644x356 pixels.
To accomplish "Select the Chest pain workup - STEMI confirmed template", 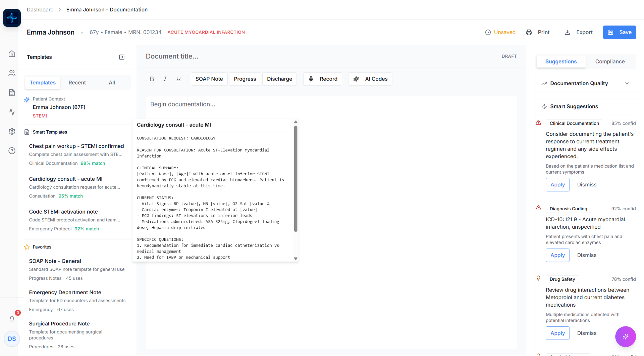I will tap(76, 154).
